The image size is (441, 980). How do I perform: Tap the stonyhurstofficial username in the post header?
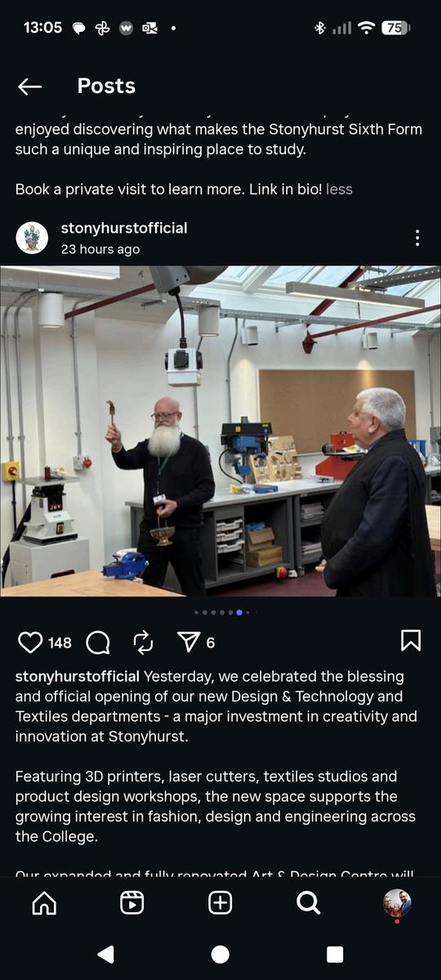point(124,228)
